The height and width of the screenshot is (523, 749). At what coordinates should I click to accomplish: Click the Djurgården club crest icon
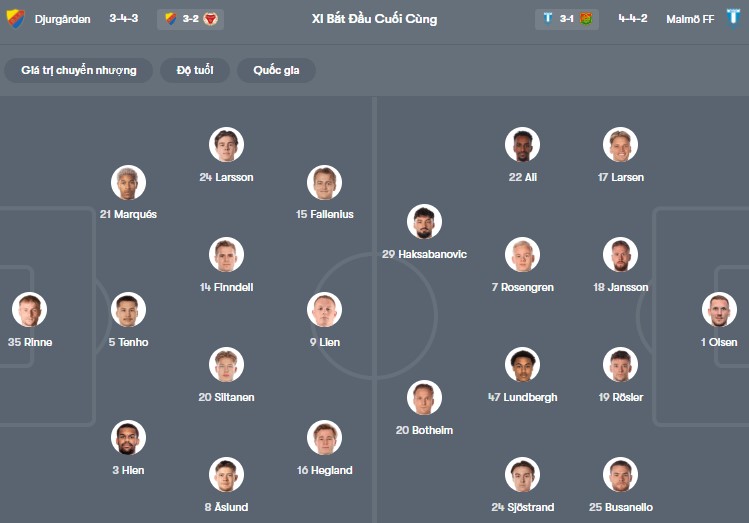click(15, 19)
